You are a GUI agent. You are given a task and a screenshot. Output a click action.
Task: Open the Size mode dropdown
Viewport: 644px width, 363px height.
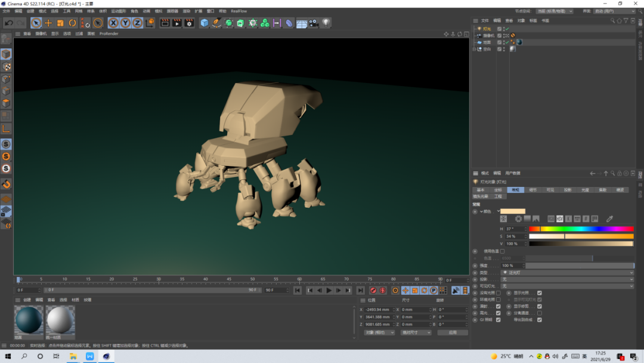(x=416, y=333)
